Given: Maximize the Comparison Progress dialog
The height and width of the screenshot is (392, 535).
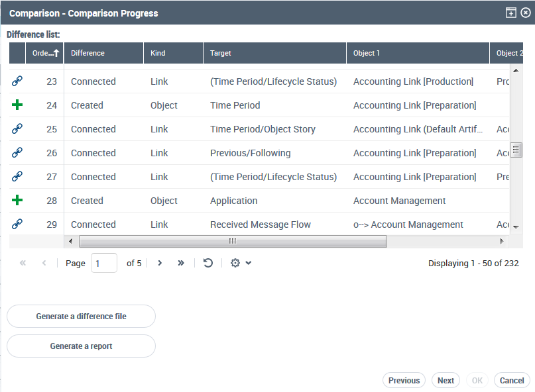Looking at the screenshot, I should pos(511,13).
